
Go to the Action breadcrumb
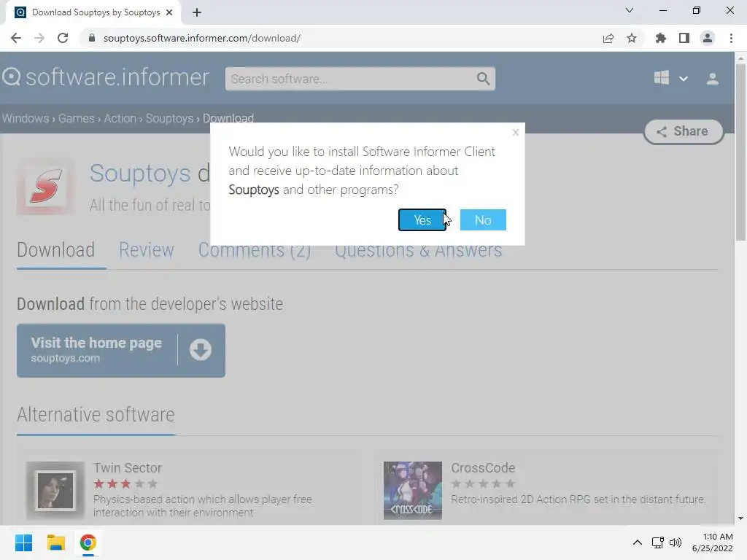(x=120, y=118)
